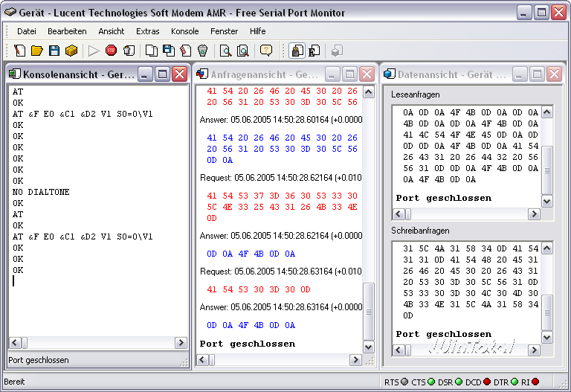The width and height of the screenshot is (571, 392).
Task: Open the Datei menu
Action: 27,31
